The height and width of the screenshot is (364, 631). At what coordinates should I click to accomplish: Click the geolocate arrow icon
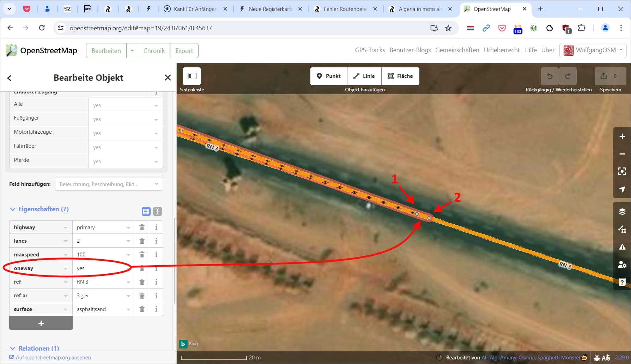pos(622,189)
